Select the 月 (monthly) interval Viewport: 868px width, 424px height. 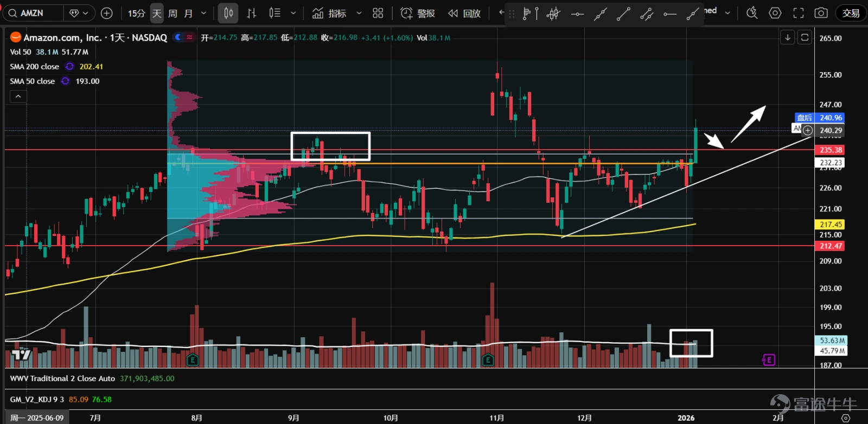188,13
